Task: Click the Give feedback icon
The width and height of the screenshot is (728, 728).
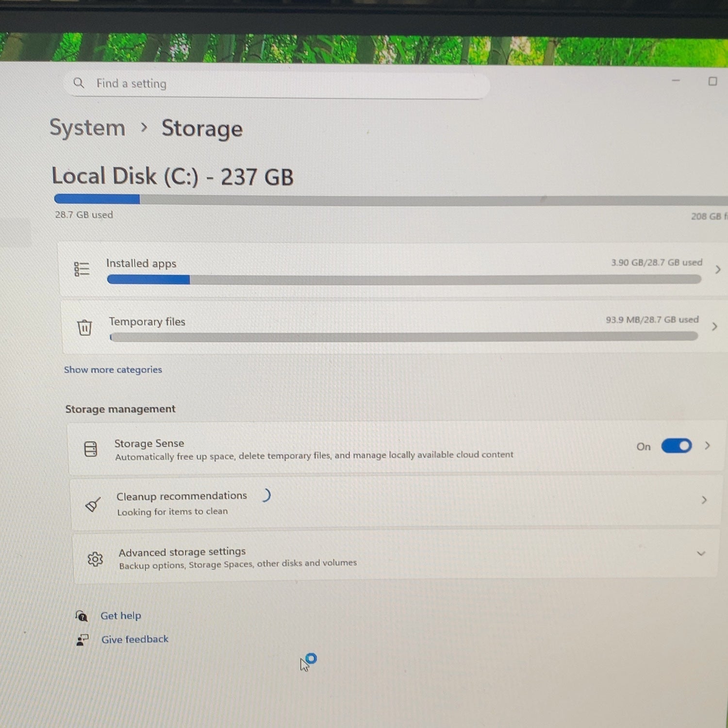Action: tap(83, 640)
